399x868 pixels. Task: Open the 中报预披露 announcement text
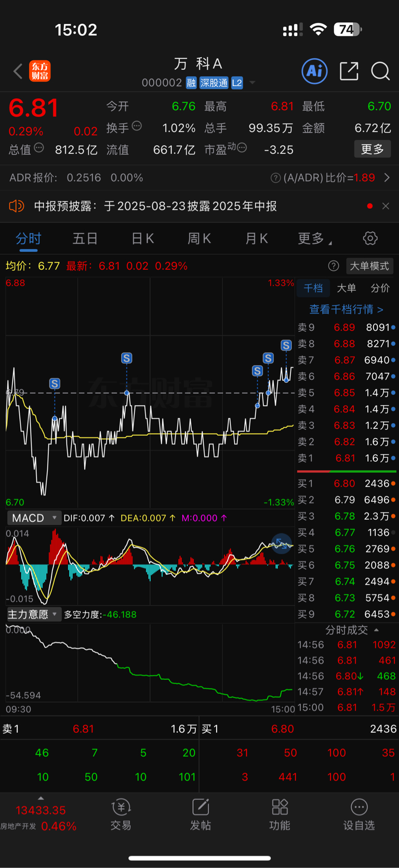(155, 206)
